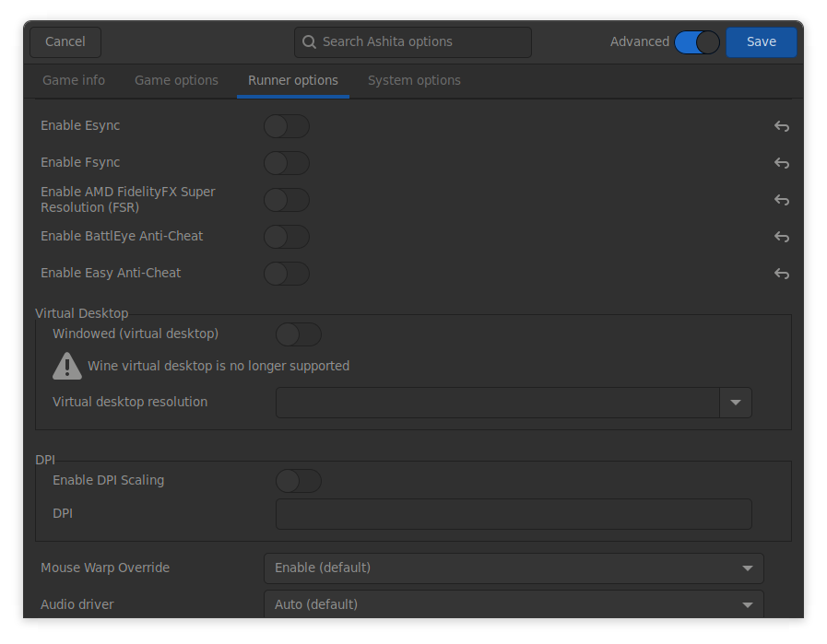Switch to the System options tab
The height and width of the screenshot is (644, 827).
(x=414, y=80)
